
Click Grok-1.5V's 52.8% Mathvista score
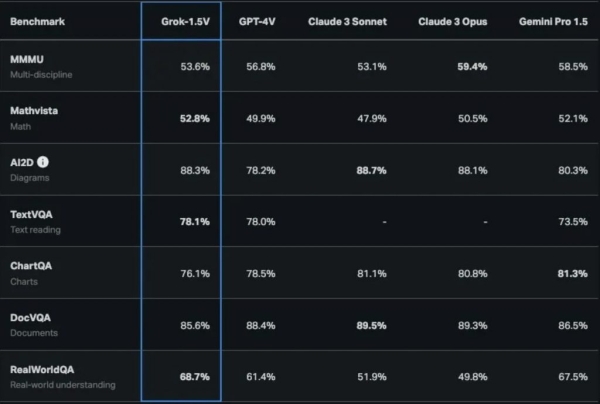coord(195,119)
